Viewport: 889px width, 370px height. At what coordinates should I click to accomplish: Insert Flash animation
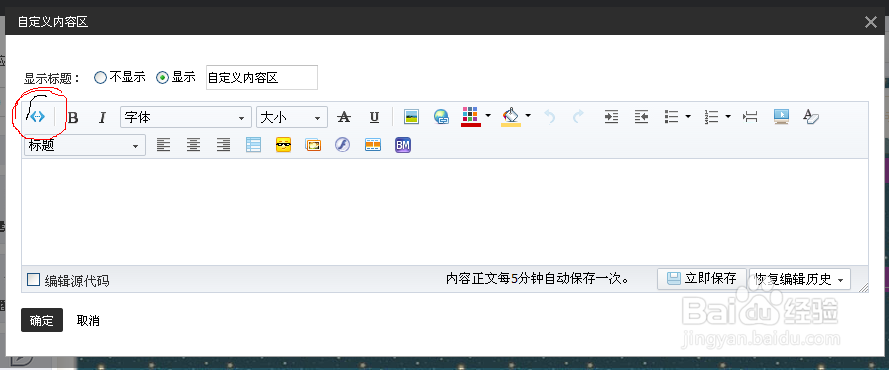(x=342, y=145)
